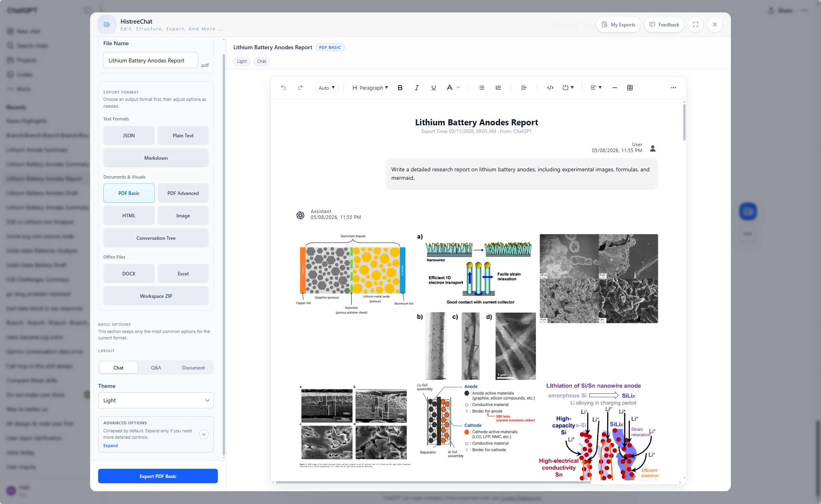Click the blue floating HistreeChat button

point(748,211)
